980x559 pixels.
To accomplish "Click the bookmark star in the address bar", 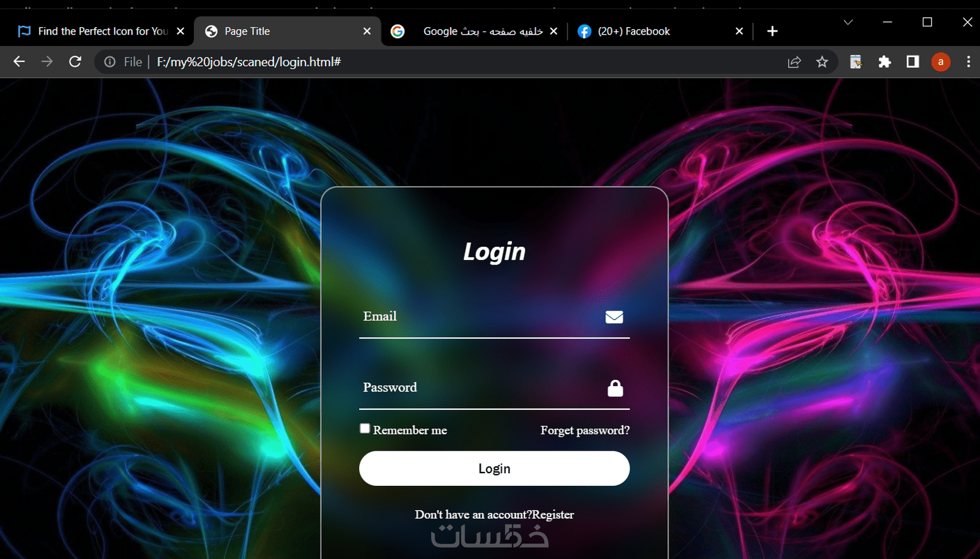I will (823, 62).
